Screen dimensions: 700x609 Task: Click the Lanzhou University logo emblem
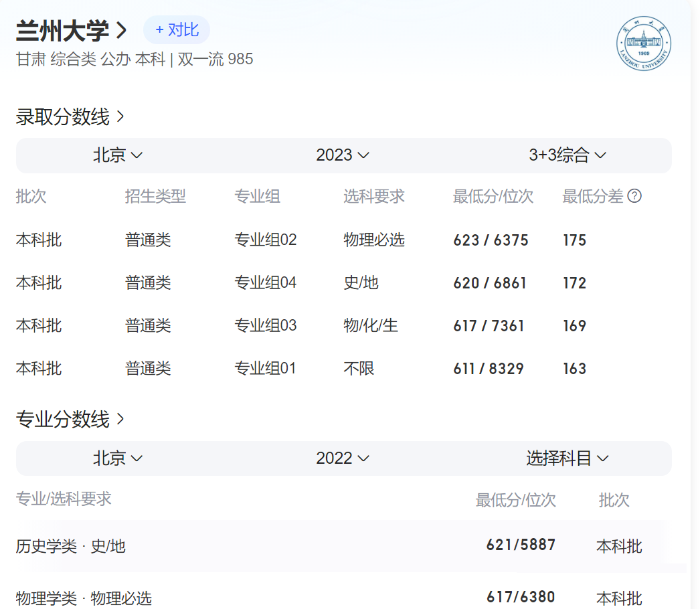click(643, 43)
